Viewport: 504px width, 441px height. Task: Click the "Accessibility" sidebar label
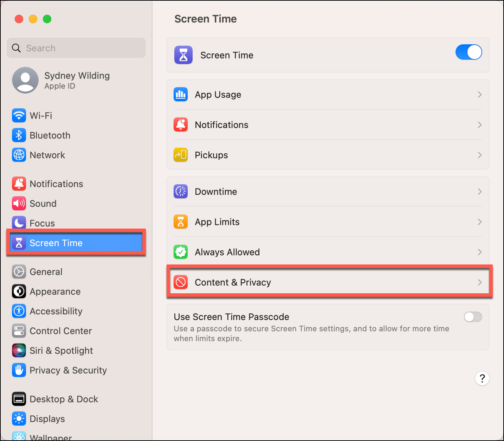point(56,311)
